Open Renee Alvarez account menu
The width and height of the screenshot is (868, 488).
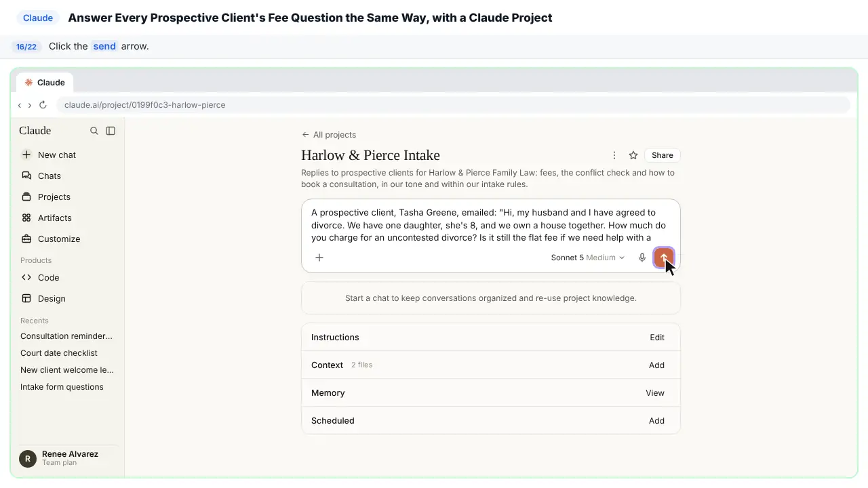coord(67,458)
